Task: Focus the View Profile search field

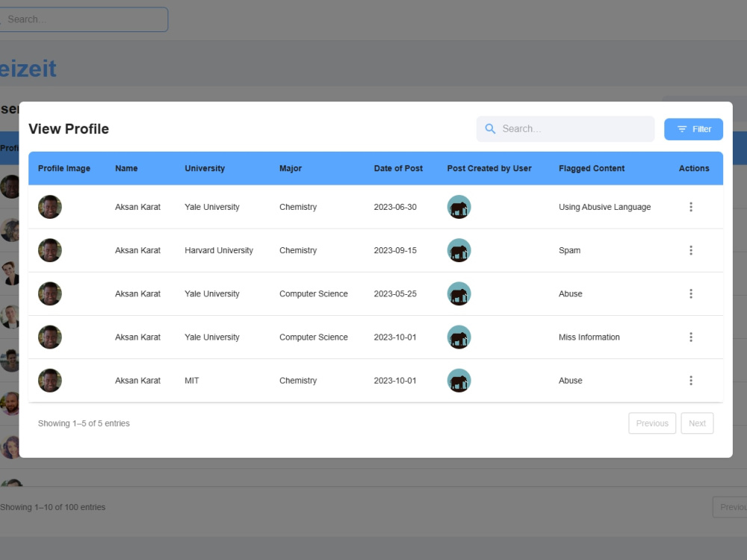Action: pyautogui.click(x=565, y=128)
